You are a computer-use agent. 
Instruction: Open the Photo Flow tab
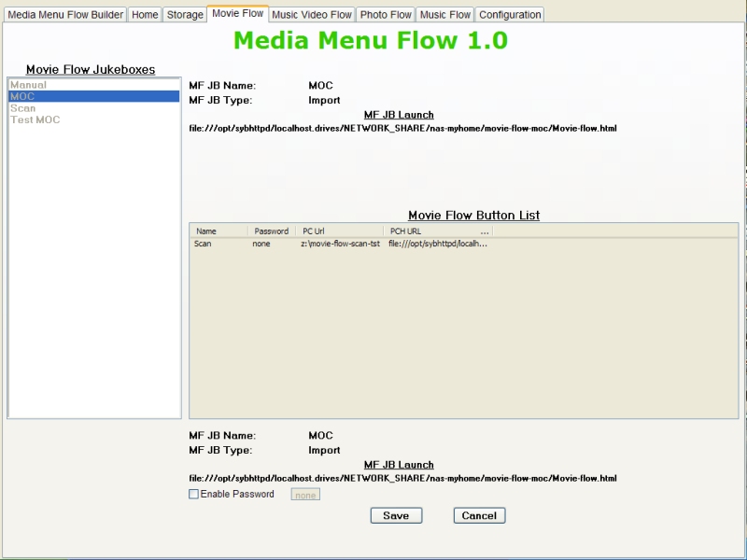pyautogui.click(x=386, y=15)
